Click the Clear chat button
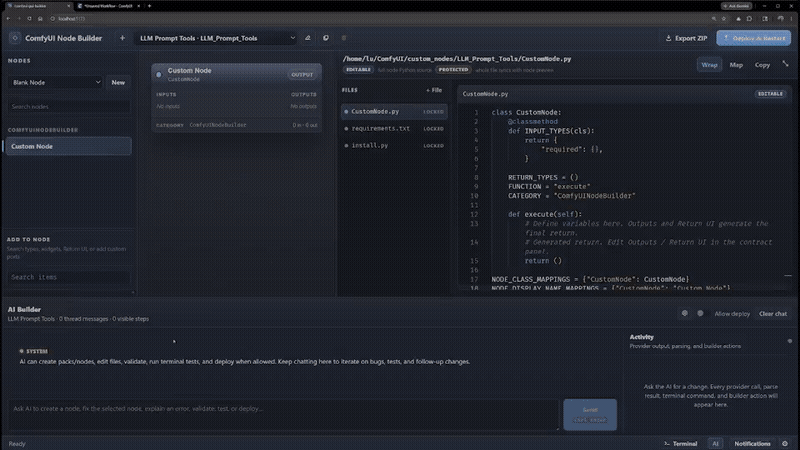Screen dimensions: 800x450 click(x=772, y=314)
